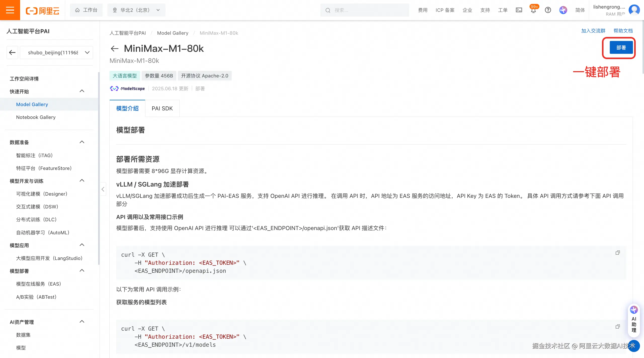The width and height of the screenshot is (644, 358).
Task: Open the Cloud Shell terminal icon
Action: click(x=519, y=10)
